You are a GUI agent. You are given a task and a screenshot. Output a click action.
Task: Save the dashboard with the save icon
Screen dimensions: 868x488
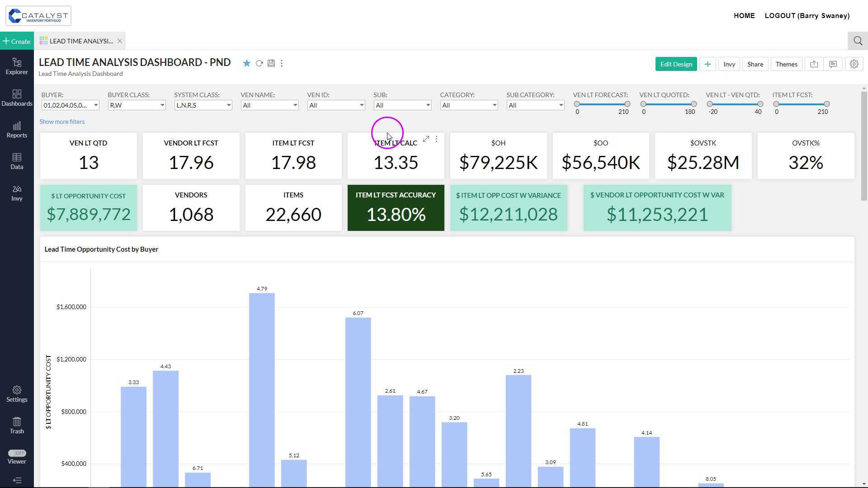[x=271, y=63]
